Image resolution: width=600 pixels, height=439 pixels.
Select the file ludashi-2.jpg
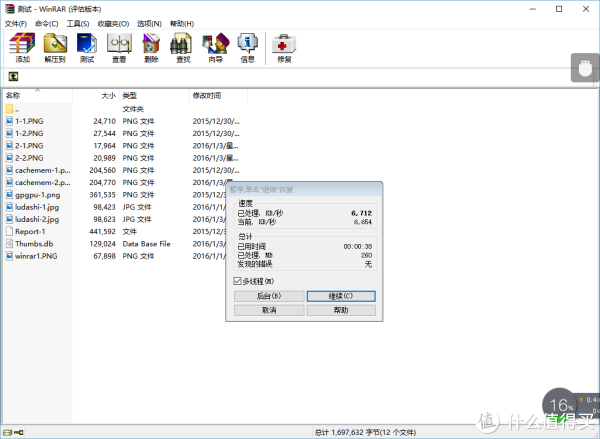pyautogui.click(x=37, y=219)
